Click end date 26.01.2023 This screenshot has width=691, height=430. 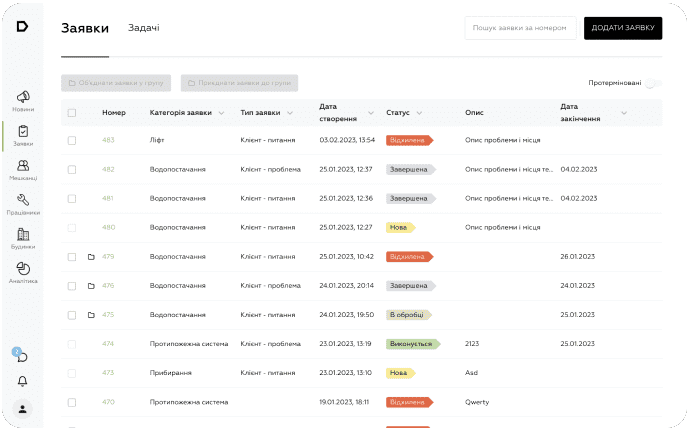click(578, 256)
